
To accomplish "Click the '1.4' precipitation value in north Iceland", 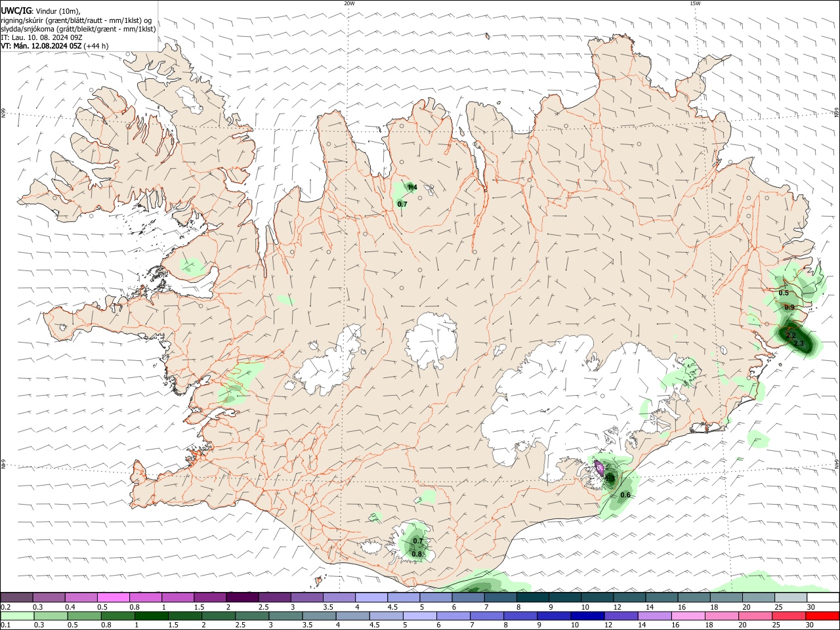I will click(x=412, y=188).
